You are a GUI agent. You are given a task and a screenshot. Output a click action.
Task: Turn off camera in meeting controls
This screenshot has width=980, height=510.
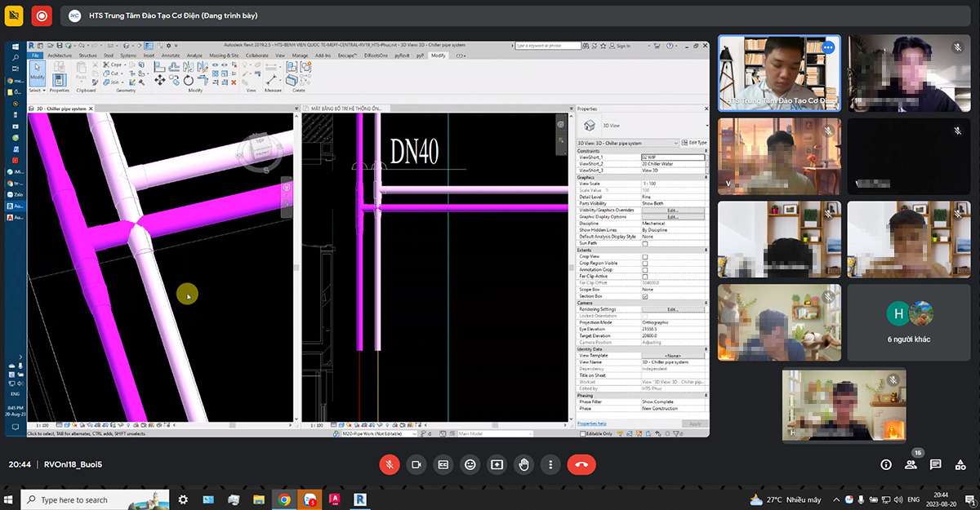pyautogui.click(x=416, y=464)
